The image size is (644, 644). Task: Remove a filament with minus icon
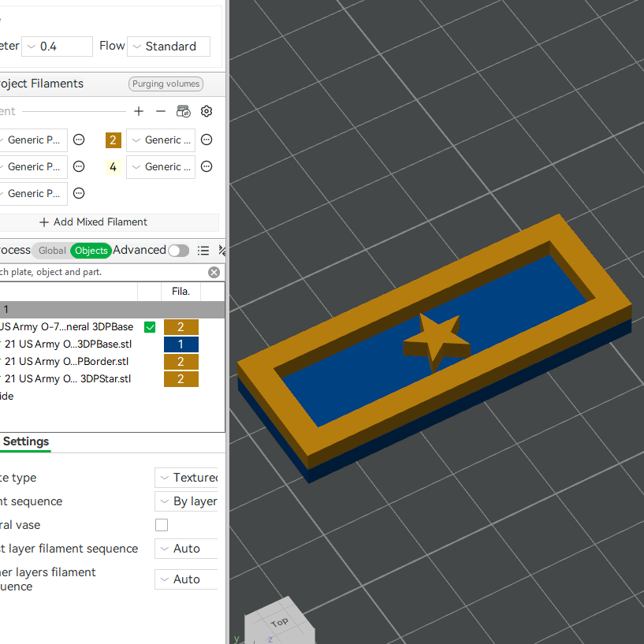tap(161, 111)
